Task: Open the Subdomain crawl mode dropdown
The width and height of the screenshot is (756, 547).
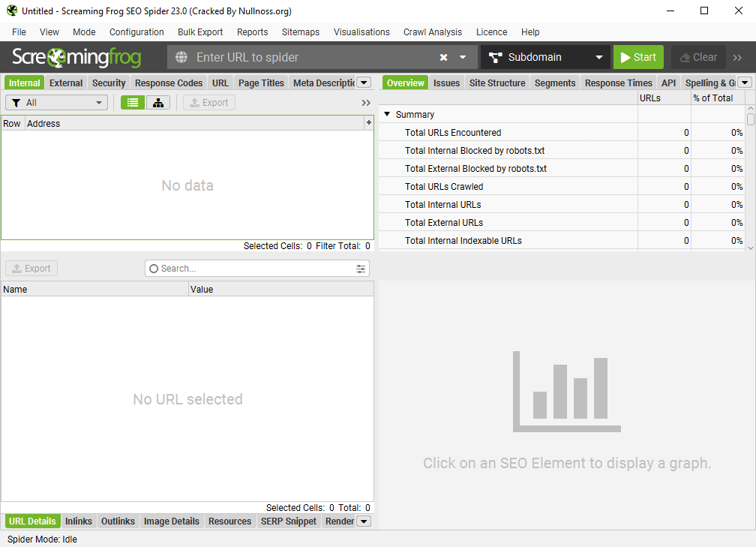Action: pyautogui.click(x=545, y=57)
